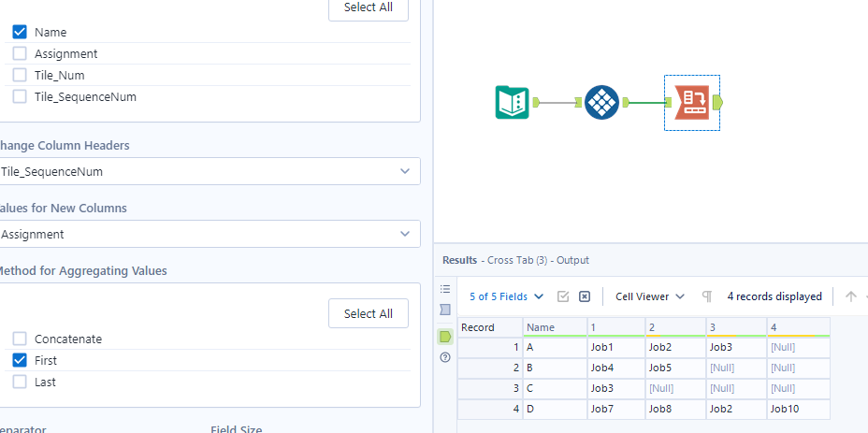Image resolution: width=868 pixels, height=433 pixels.
Task: Select the Job10 cell in results
Action: [x=797, y=409]
